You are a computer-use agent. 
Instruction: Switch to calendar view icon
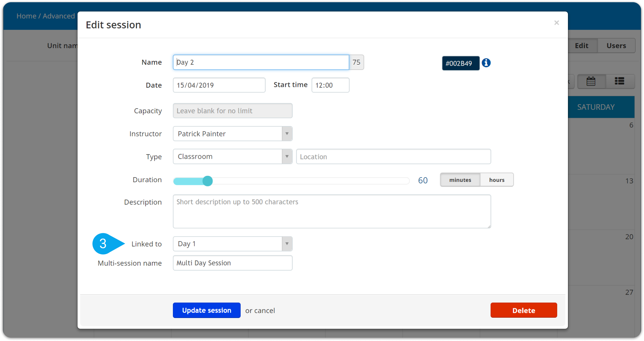coord(591,81)
